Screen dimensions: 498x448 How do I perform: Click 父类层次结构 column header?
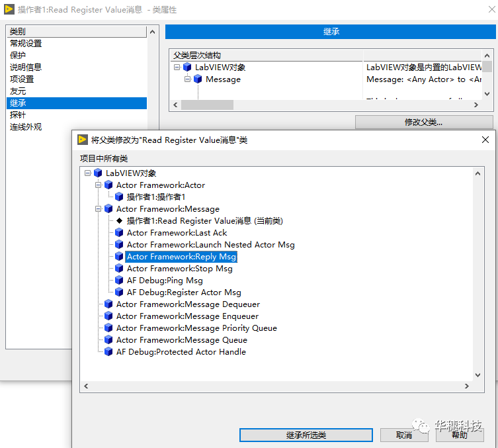point(266,56)
